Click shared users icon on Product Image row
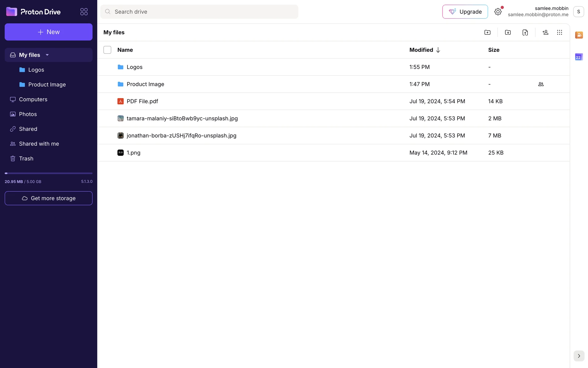Viewport: 588px width, 368px height. pyautogui.click(x=541, y=84)
